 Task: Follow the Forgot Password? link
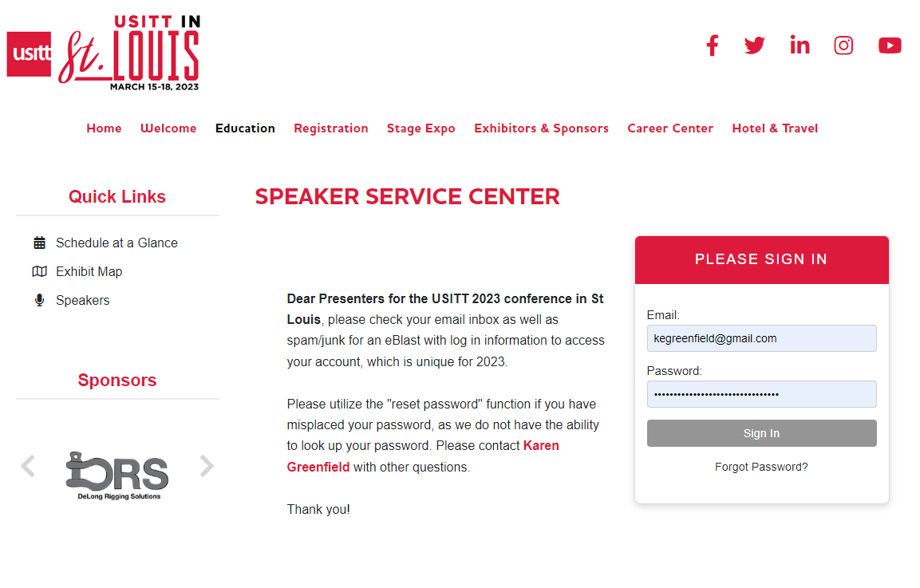point(761,467)
